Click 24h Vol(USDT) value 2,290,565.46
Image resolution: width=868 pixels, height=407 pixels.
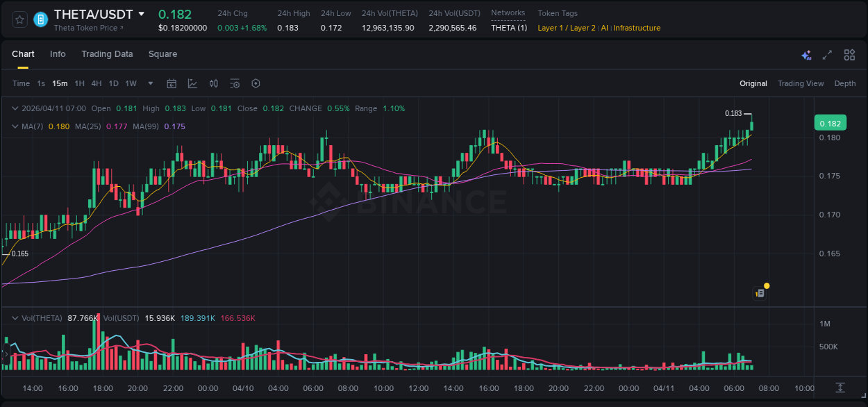pyautogui.click(x=452, y=28)
